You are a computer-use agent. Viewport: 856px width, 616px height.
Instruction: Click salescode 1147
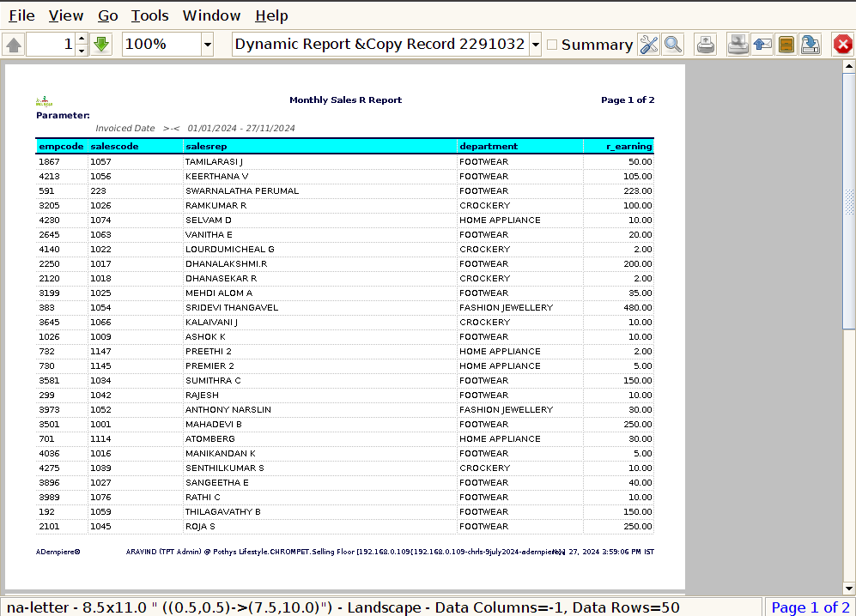coord(100,352)
